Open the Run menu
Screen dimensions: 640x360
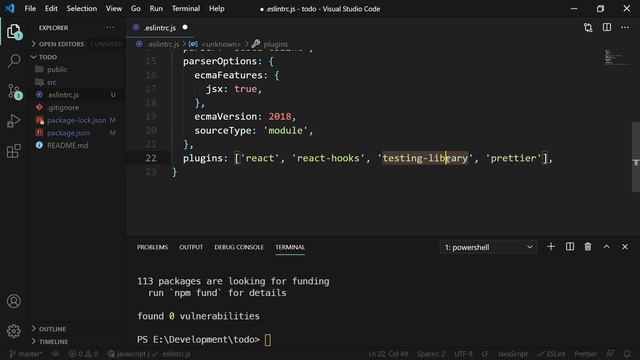[156, 9]
